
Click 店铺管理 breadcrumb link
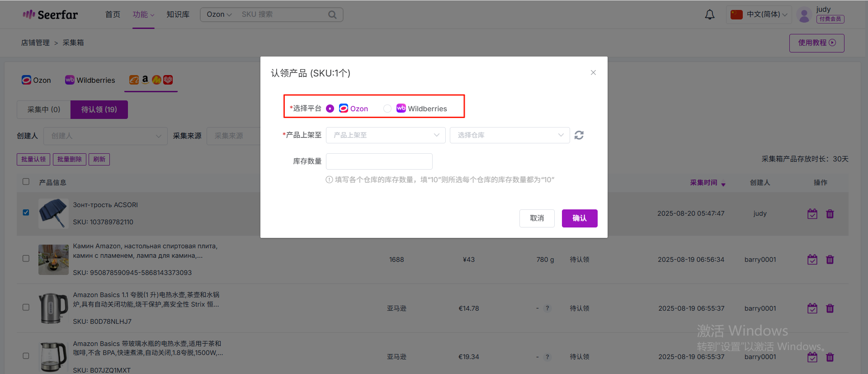pyautogui.click(x=35, y=43)
